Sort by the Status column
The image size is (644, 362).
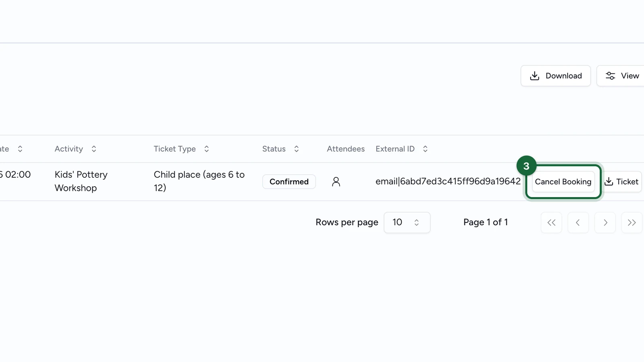pos(281,149)
